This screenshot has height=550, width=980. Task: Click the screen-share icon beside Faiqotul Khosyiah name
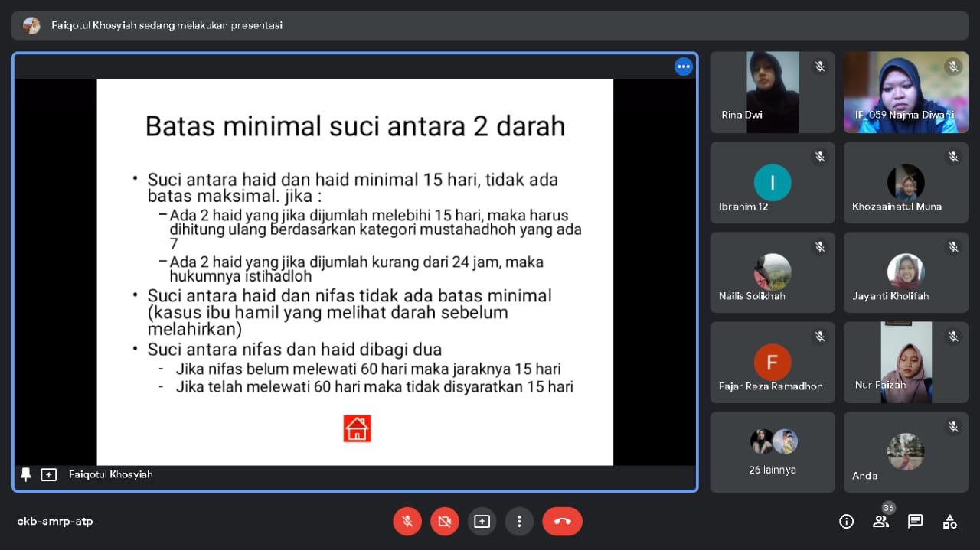(49, 475)
